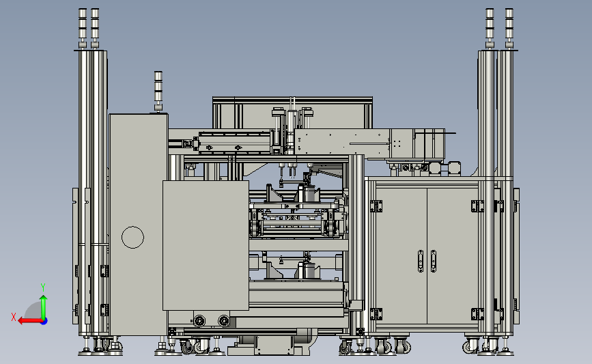The width and height of the screenshot is (592, 364).
Task: Click the blue Z axis dot of the triad
Action: (x=44, y=322)
